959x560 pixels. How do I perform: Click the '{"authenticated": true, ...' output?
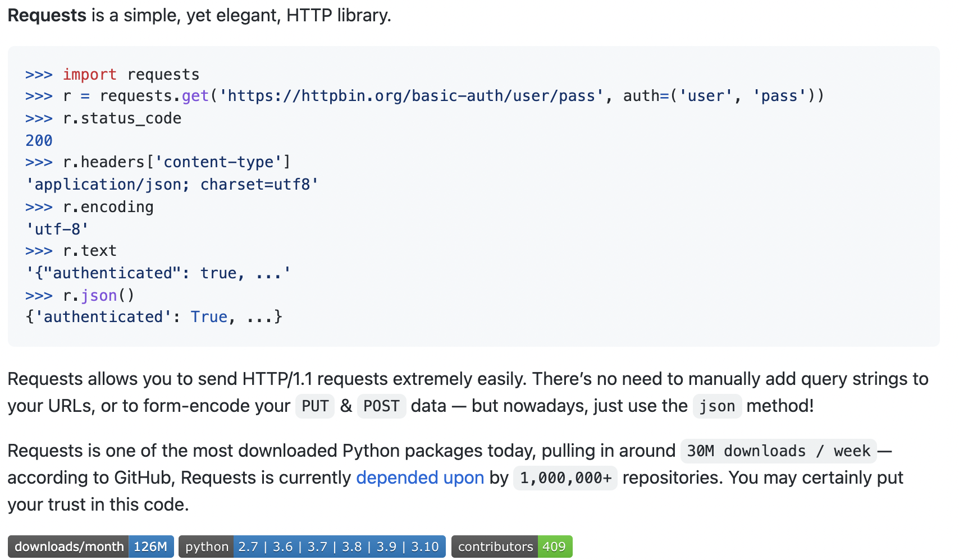[x=158, y=273]
